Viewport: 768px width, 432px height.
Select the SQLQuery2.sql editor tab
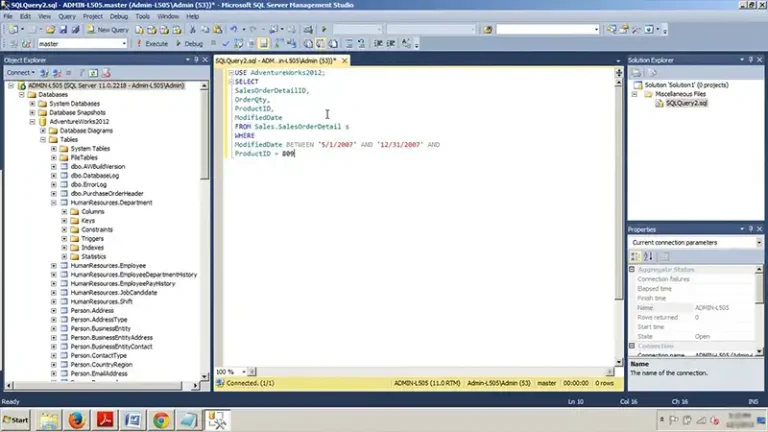pyautogui.click(x=276, y=61)
